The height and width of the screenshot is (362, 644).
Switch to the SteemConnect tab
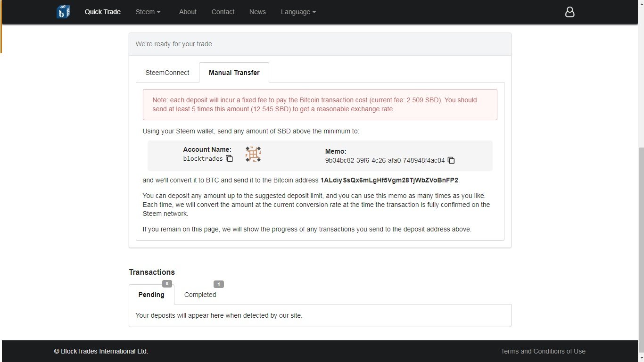point(167,73)
